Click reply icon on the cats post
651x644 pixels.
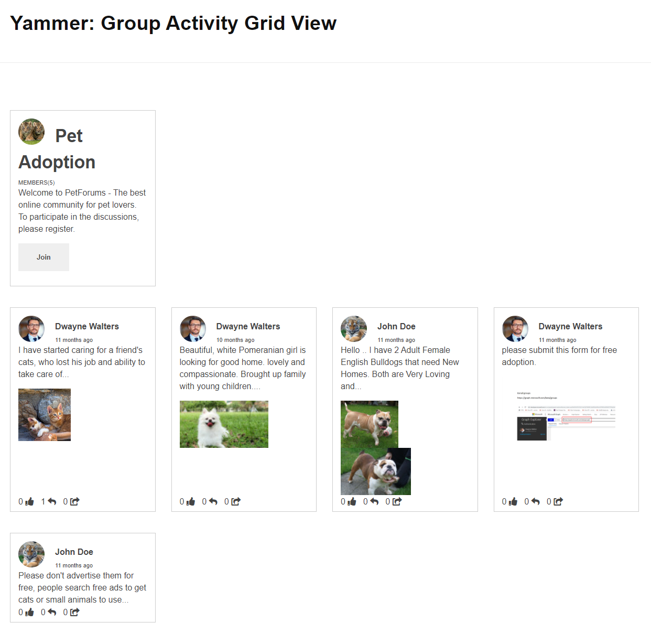pyautogui.click(x=52, y=502)
